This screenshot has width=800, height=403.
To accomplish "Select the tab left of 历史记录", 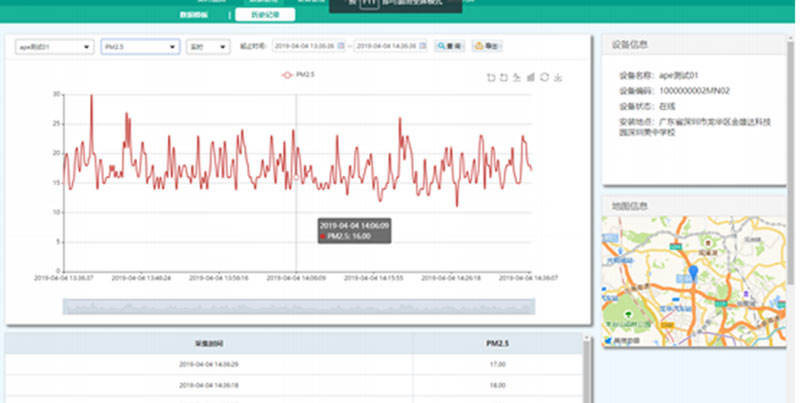I will tap(195, 15).
